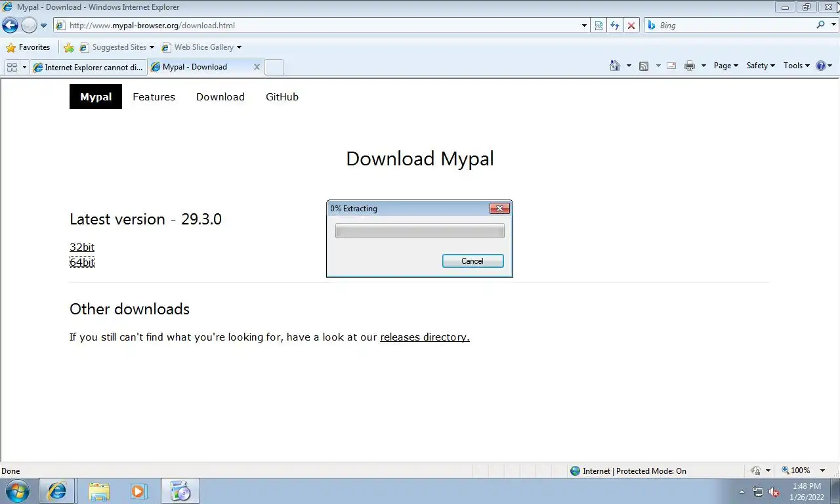Go to Home page icon
The height and width of the screenshot is (504, 840).
click(x=615, y=66)
